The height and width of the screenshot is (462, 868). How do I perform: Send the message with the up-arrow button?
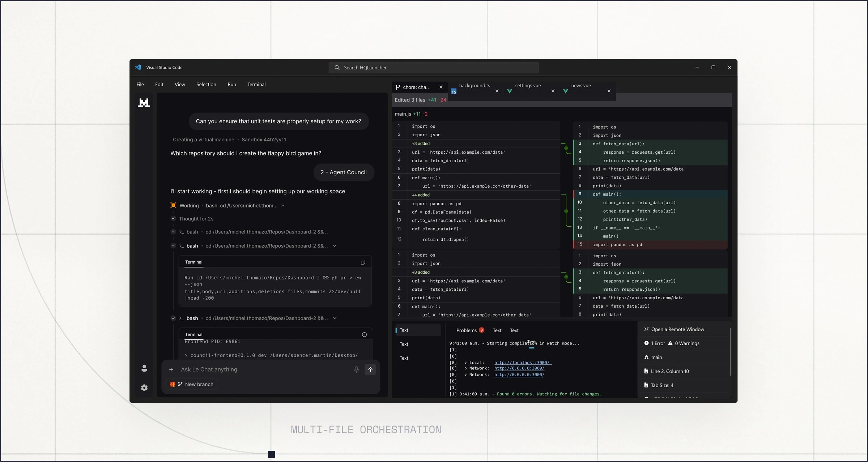370,369
